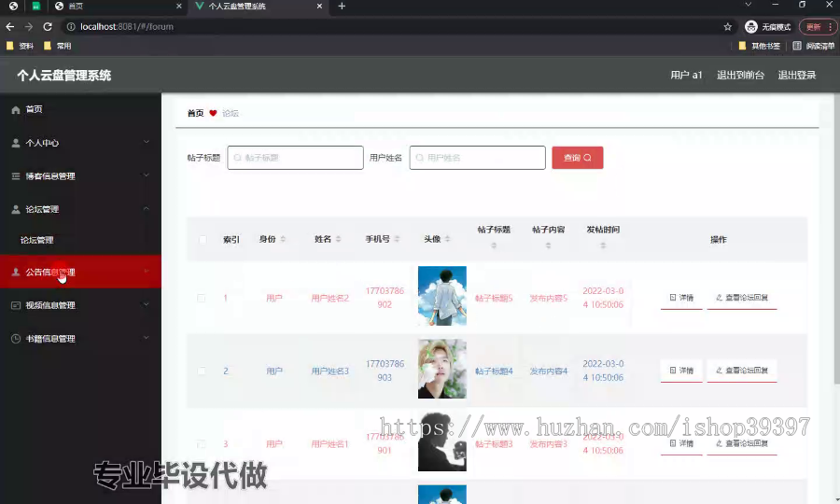Click the 用户姓名2 cell
Image resolution: width=840 pixels, height=504 pixels.
[x=330, y=298]
